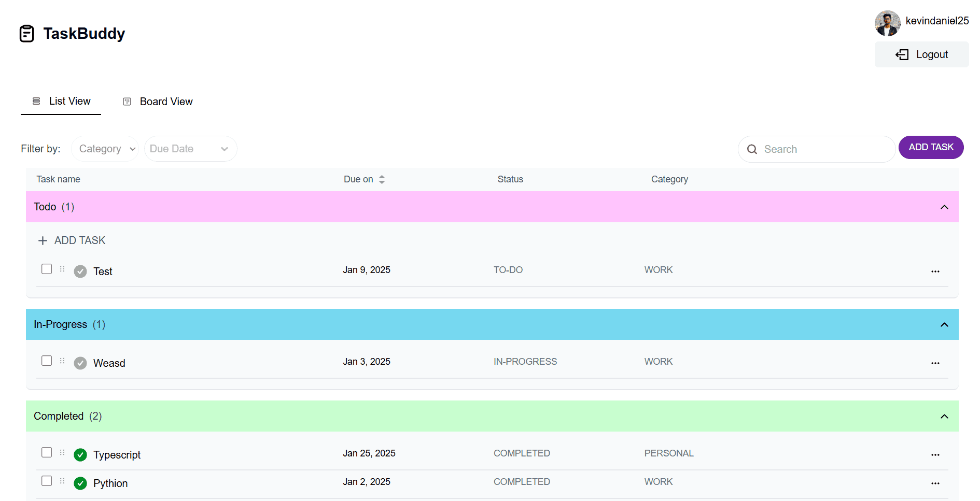Image resolution: width=980 pixels, height=501 pixels.
Task: Collapse the In-Progress section chevron
Action: pyautogui.click(x=944, y=325)
